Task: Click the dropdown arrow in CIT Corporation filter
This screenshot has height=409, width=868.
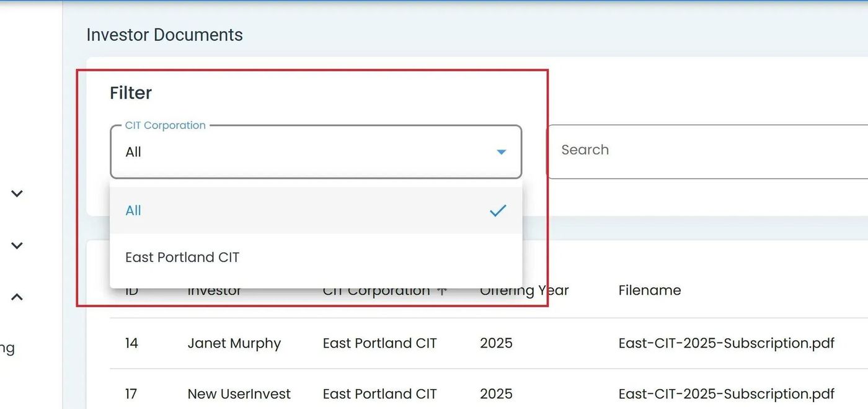Action: [501, 151]
